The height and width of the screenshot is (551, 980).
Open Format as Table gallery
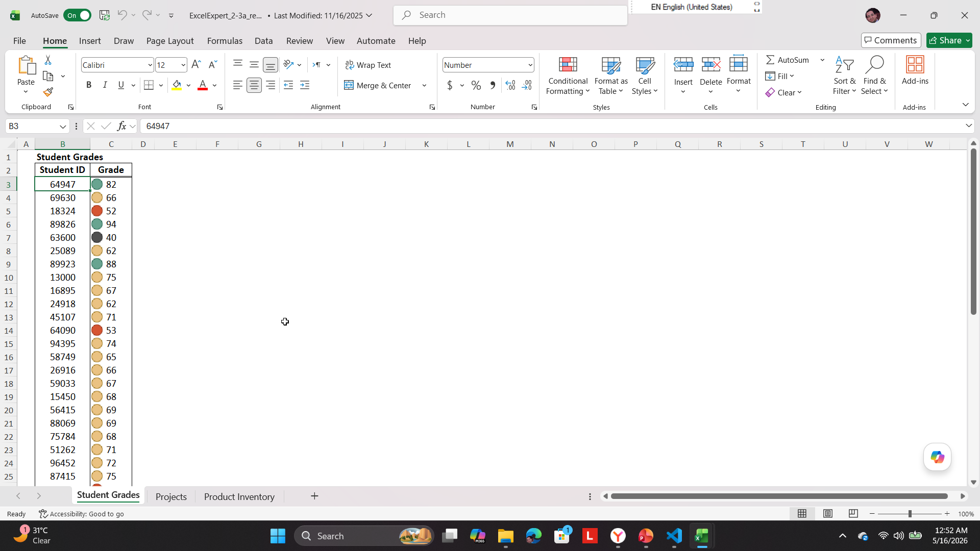[611, 76]
